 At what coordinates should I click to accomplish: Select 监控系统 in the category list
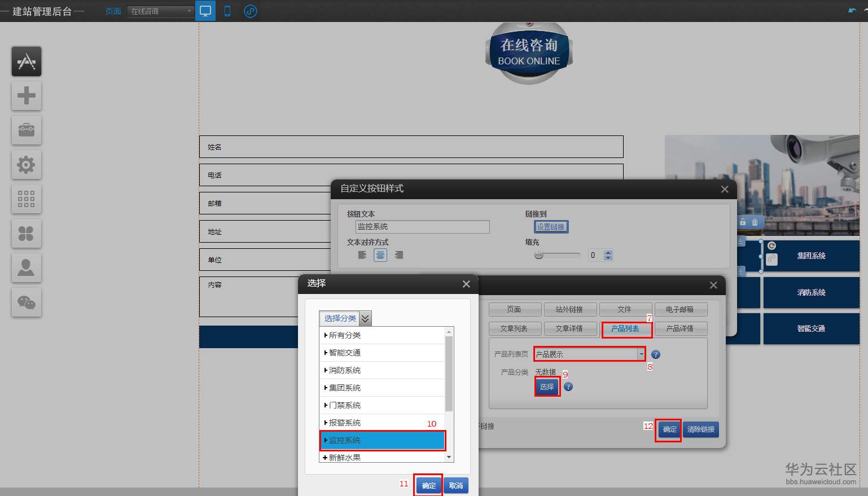coord(382,440)
